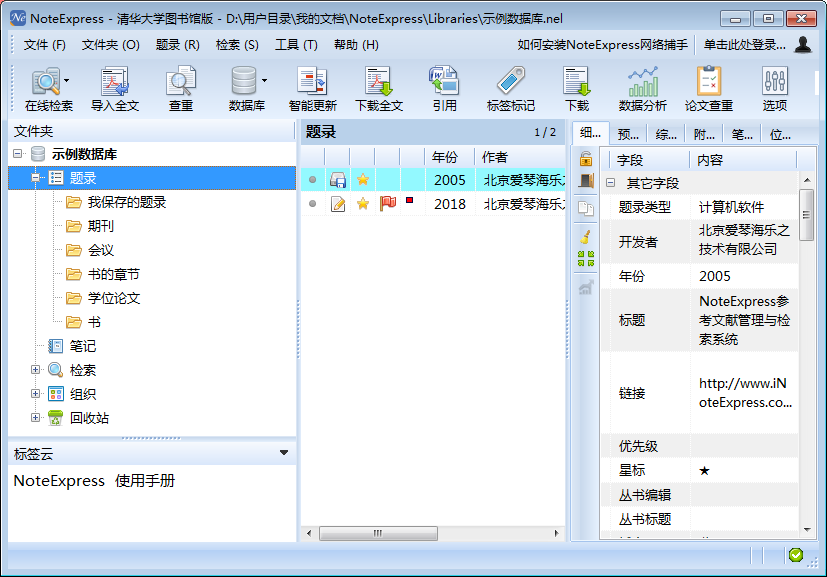Viewport: 827px width, 577px height.
Task: Open the 学位论文 folder
Action: pos(103,298)
